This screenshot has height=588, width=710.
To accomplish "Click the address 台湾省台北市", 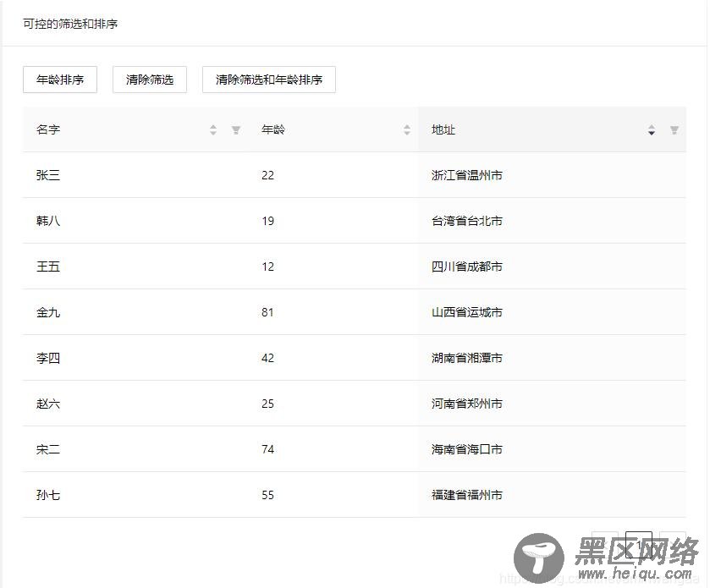I will 467,221.
